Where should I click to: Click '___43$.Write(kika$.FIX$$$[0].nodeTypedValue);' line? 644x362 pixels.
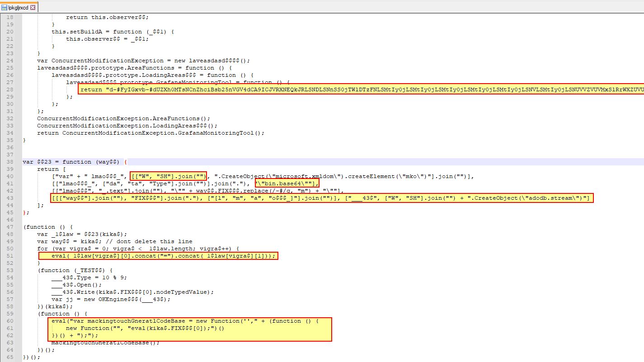pos(132,292)
